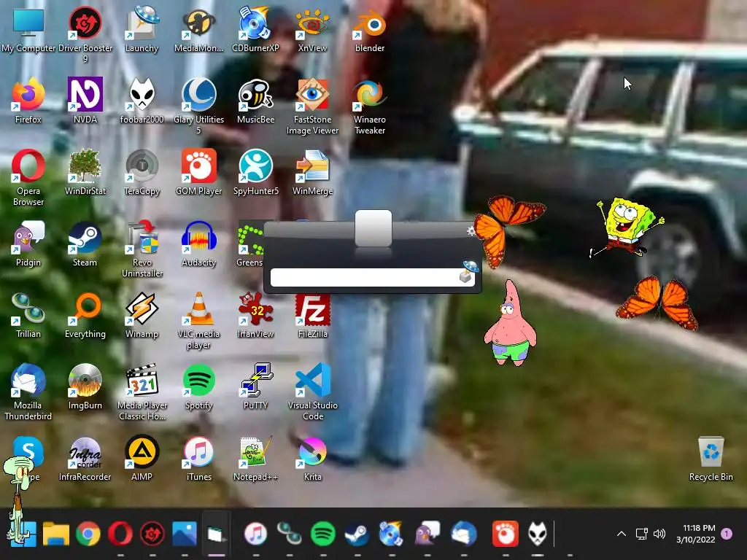
Task: Select the MusicBee desktop shortcut
Action: [x=255, y=101]
